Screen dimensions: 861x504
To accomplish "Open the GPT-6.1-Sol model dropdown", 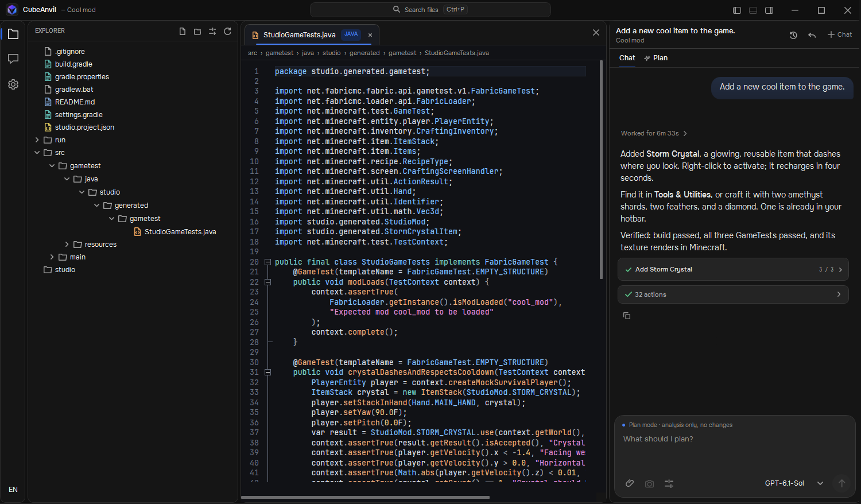I will [794, 483].
